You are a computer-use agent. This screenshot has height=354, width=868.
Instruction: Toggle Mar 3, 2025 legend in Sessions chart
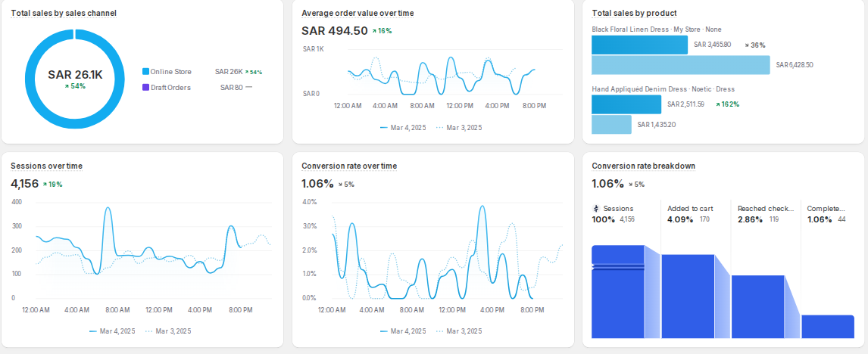pos(168,331)
